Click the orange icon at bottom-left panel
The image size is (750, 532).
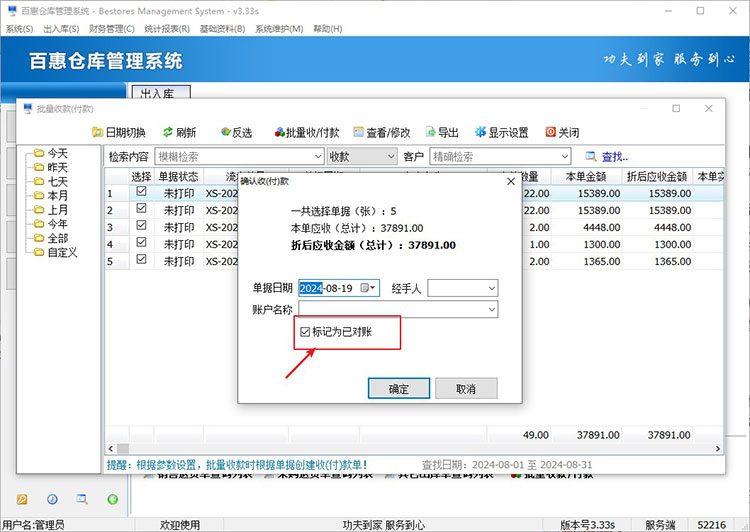[x=22, y=499]
